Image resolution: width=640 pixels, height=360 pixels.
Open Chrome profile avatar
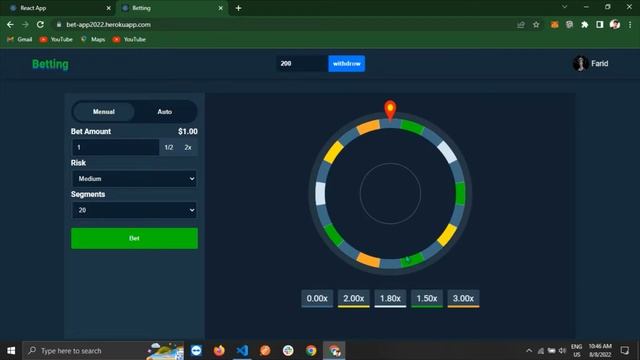pos(615,25)
